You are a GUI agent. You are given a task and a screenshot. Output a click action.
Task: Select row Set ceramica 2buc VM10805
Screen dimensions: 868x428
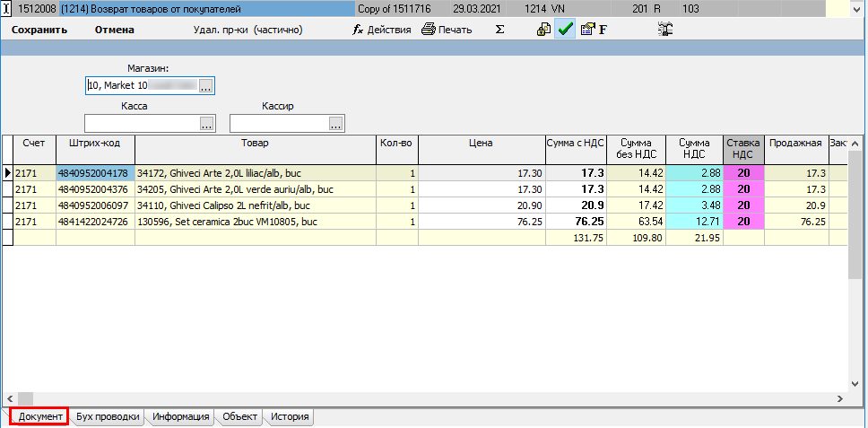[x=256, y=222]
